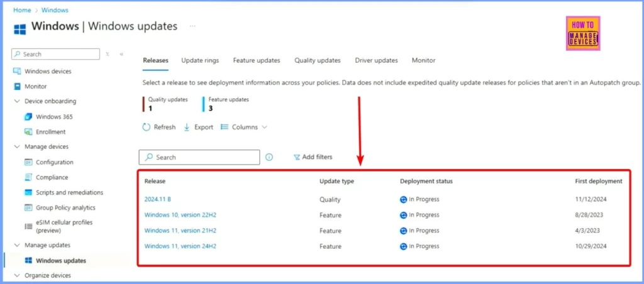
Task: Collapse the Device onboarding section
Action: point(17,101)
